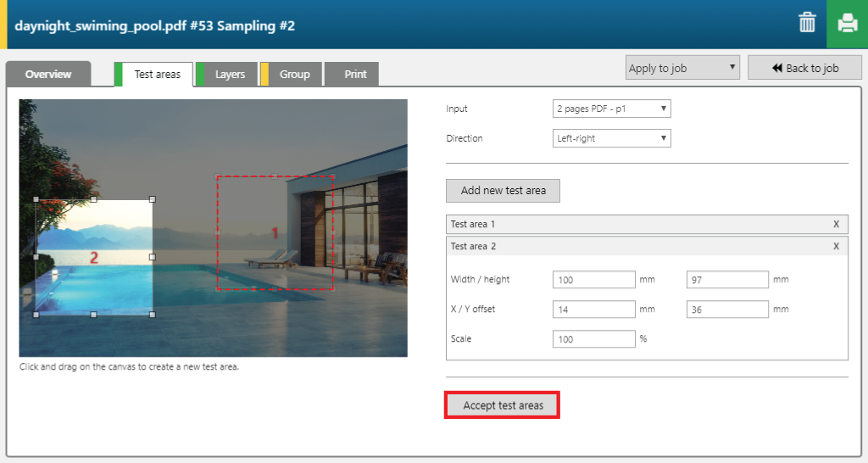
Task: Open the Overview tab
Action: (48, 75)
